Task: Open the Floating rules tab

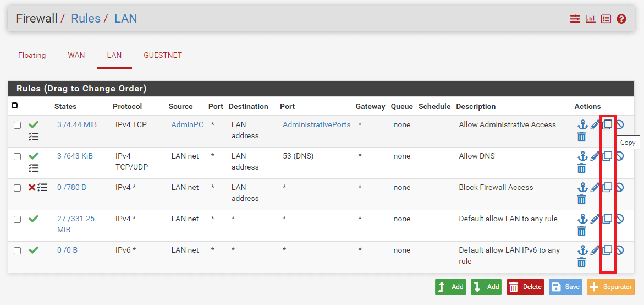Action: tap(32, 55)
